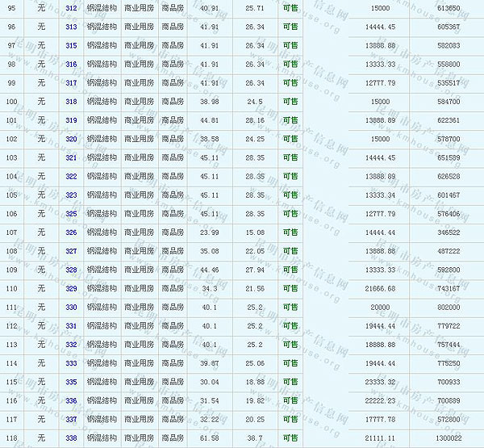Click room number 336 link
The width and height of the screenshot is (484, 448).
click(x=71, y=400)
